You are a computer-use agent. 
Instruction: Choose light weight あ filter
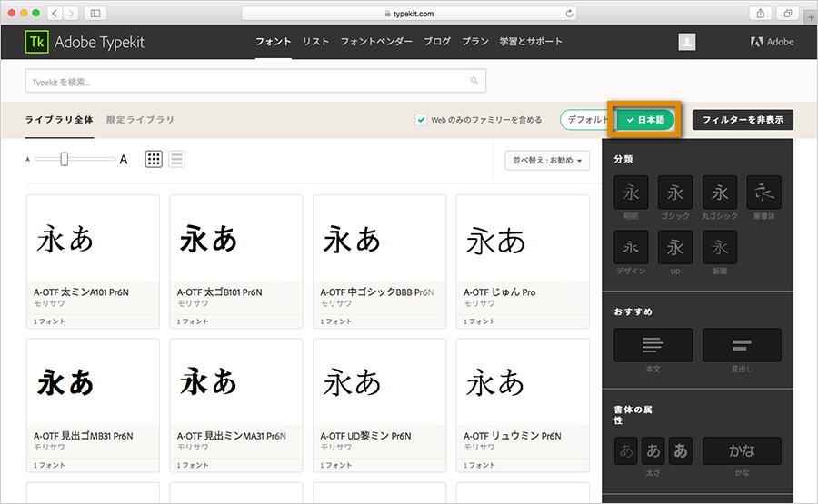[x=625, y=450]
